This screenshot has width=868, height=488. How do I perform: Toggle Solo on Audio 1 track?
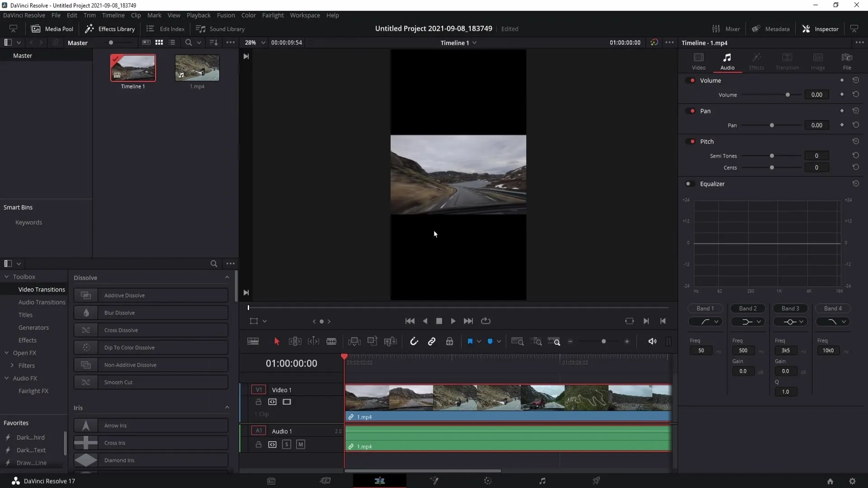tap(287, 445)
